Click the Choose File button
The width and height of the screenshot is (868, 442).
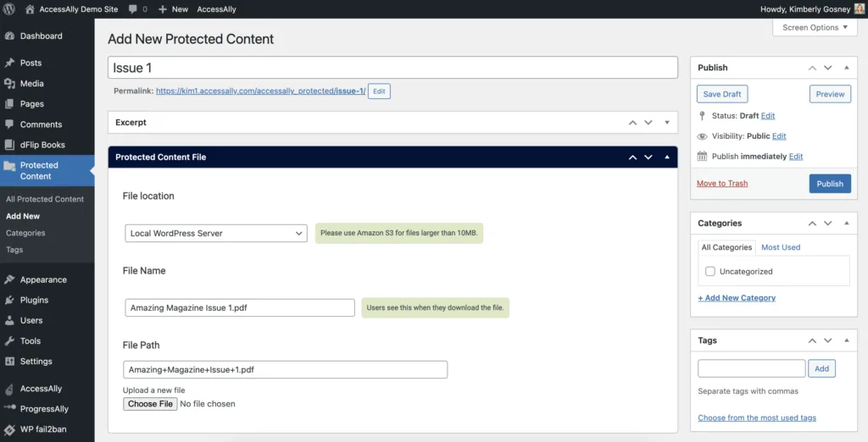tap(150, 404)
